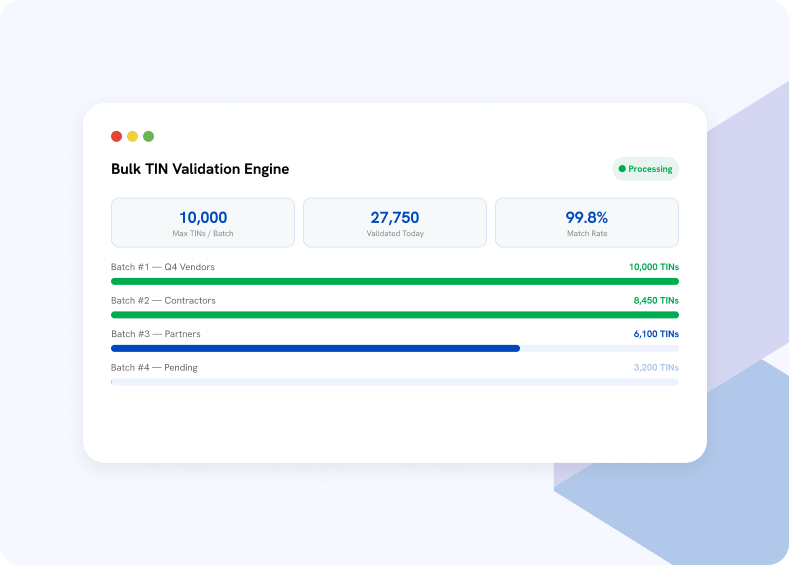Click the 8,450 TINs count

coord(656,300)
